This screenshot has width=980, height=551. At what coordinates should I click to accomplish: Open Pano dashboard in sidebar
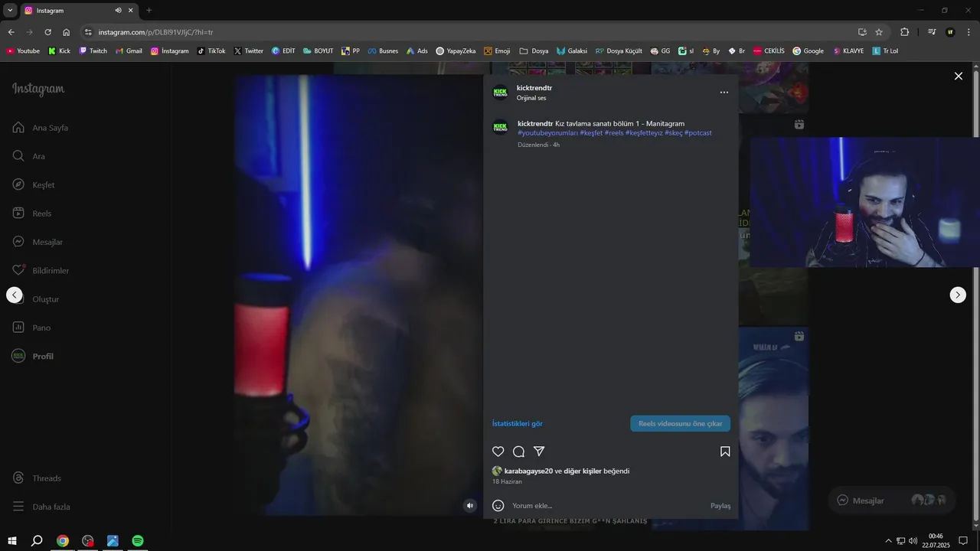coord(31,328)
